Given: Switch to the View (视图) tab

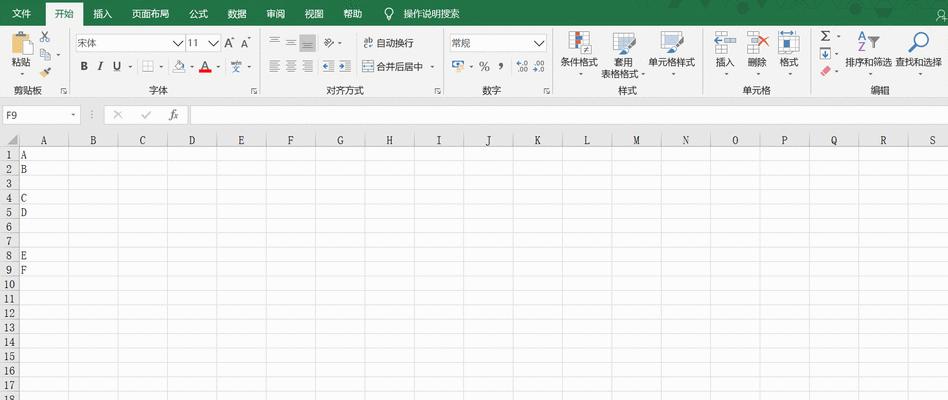Looking at the screenshot, I should [314, 13].
